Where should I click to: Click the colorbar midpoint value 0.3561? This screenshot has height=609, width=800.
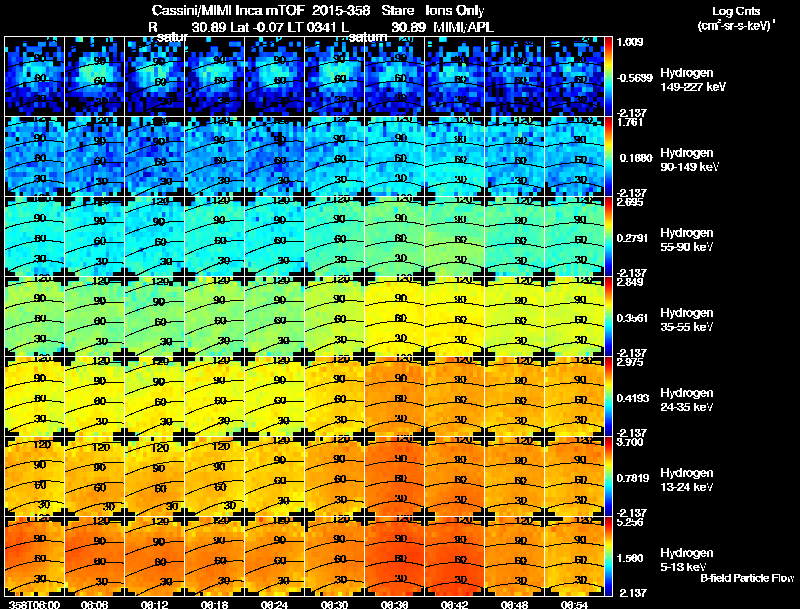click(x=632, y=318)
